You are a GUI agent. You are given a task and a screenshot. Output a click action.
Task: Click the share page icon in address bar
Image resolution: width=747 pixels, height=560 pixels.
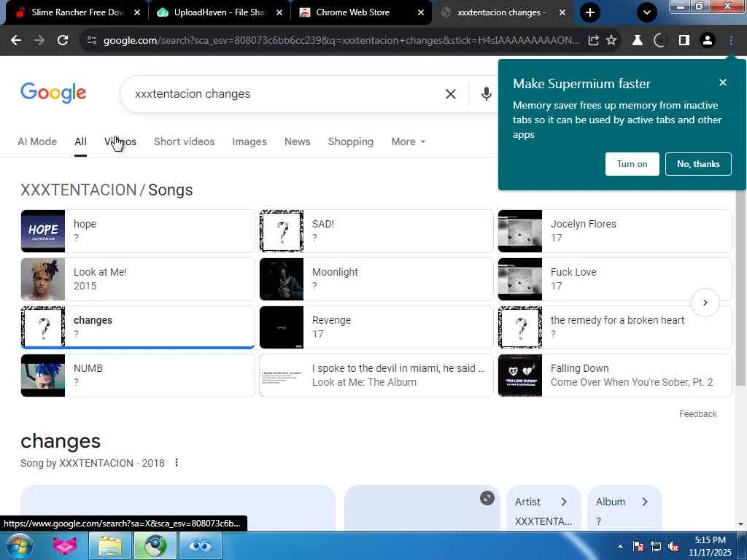tap(593, 41)
